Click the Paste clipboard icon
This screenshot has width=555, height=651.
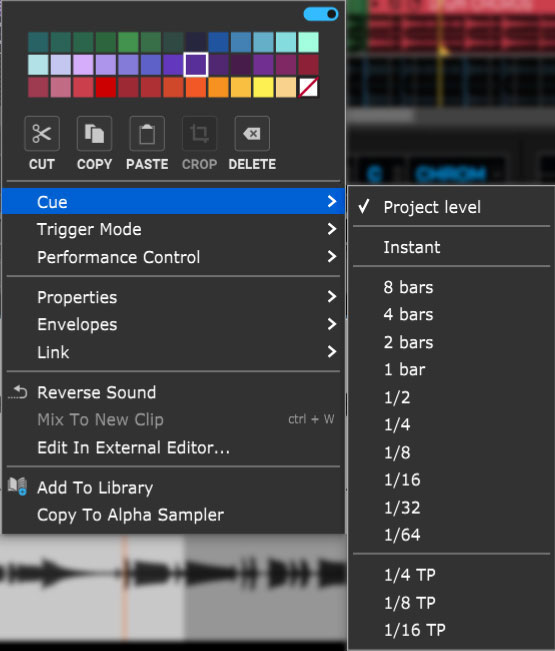(147, 134)
